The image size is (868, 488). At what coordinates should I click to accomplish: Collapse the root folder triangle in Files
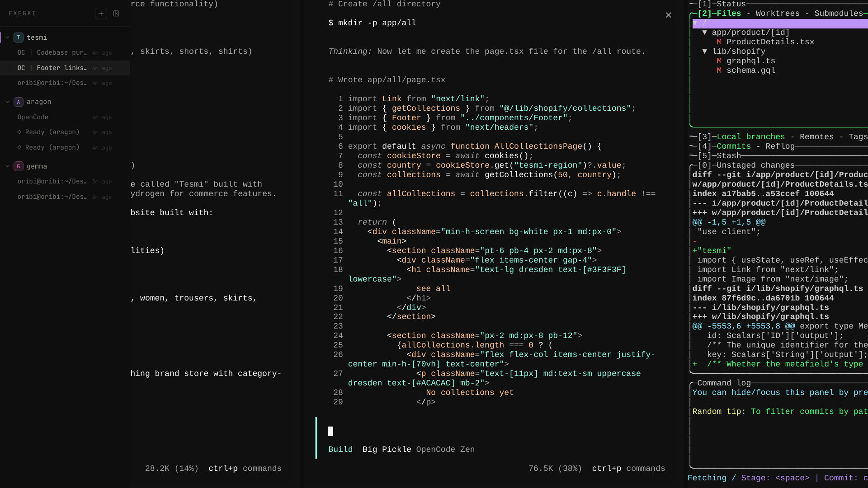pos(695,23)
